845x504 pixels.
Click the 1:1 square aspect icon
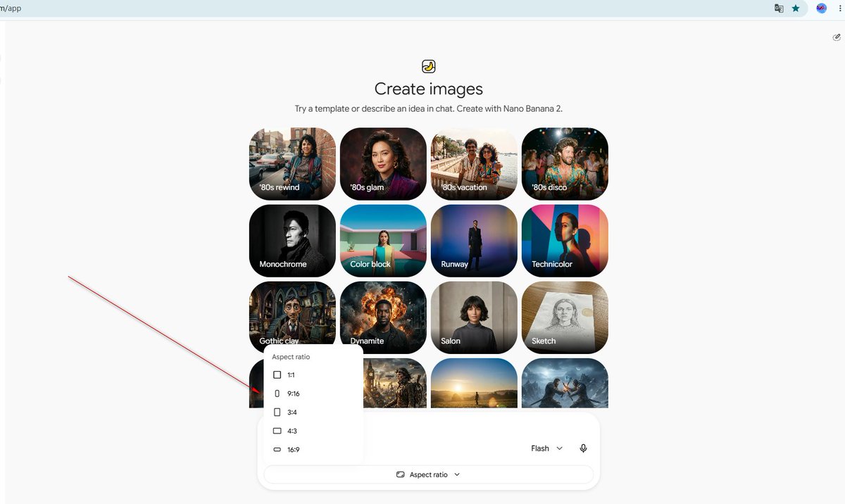pos(277,375)
